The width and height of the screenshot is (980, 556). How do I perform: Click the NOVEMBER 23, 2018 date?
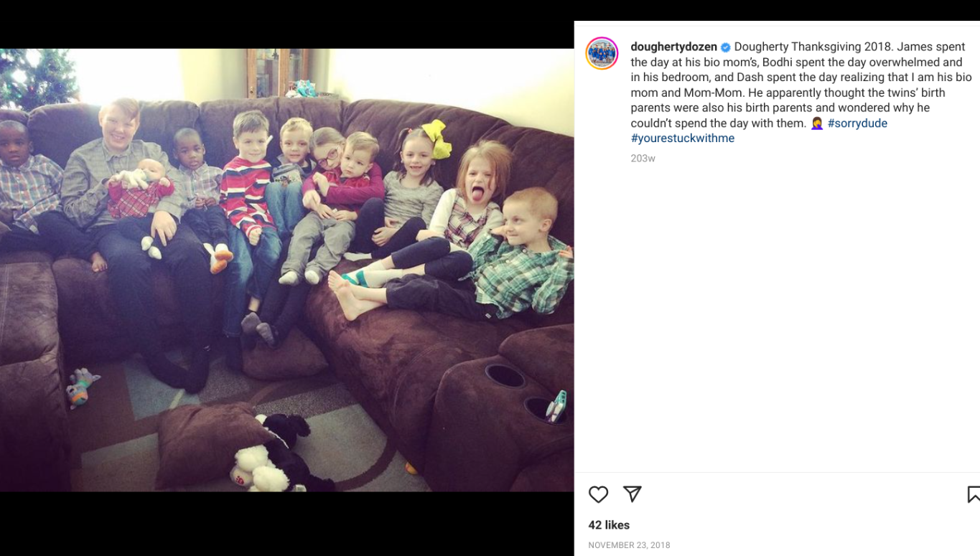tap(629, 545)
